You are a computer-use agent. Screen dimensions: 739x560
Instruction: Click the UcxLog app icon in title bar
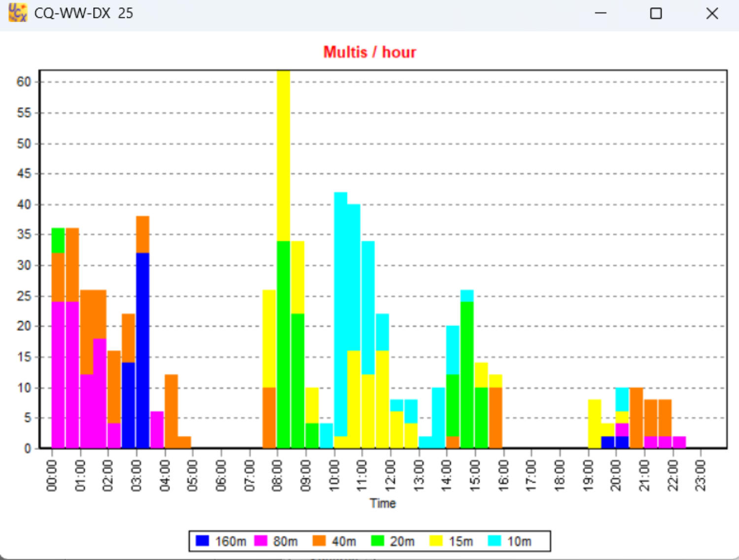pyautogui.click(x=17, y=13)
